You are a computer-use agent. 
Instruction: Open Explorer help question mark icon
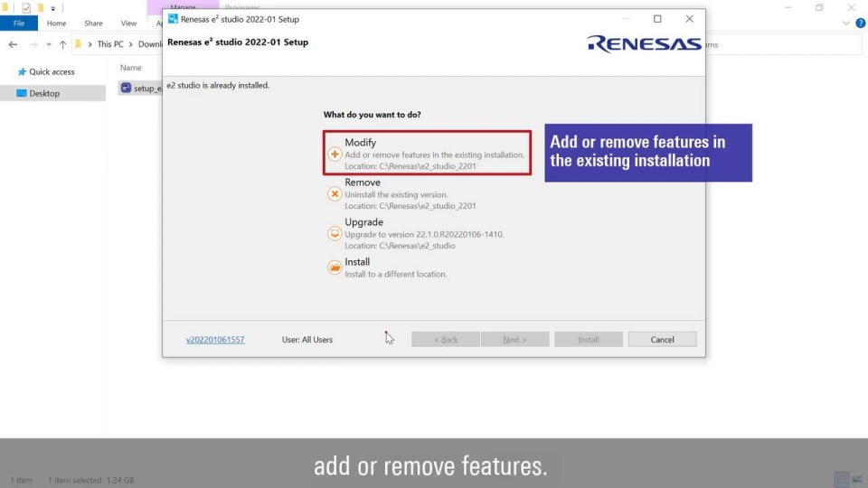coord(860,23)
